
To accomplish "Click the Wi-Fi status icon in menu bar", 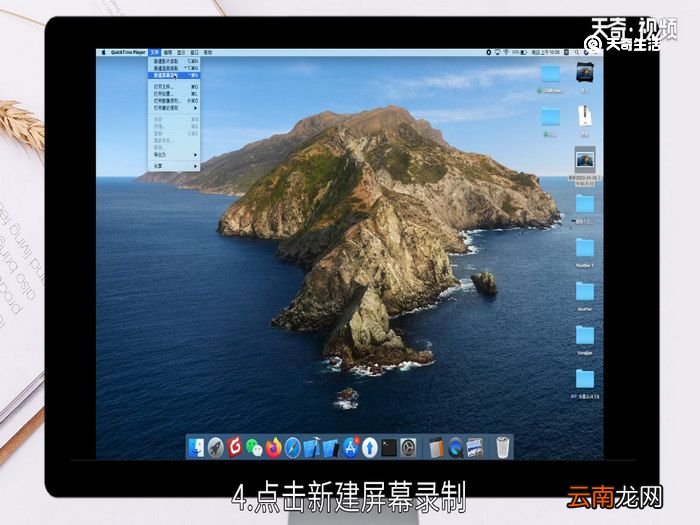I will click(x=506, y=52).
